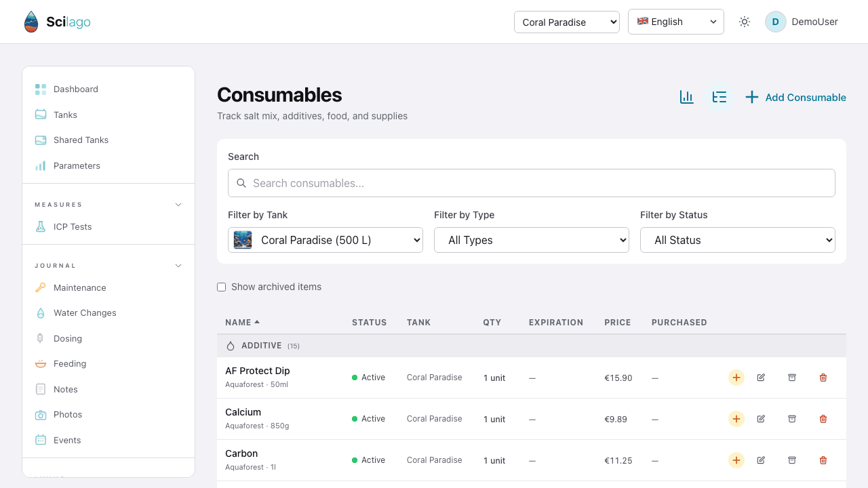This screenshot has height=488, width=868.
Task: Delete the AF Protect Dip item
Action: pyautogui.click(x=823, y=378)
